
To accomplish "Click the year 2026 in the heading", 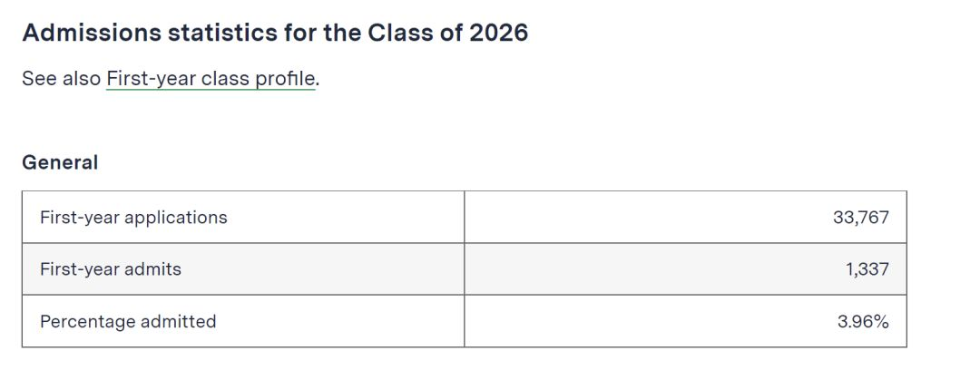I will [499, 34].
